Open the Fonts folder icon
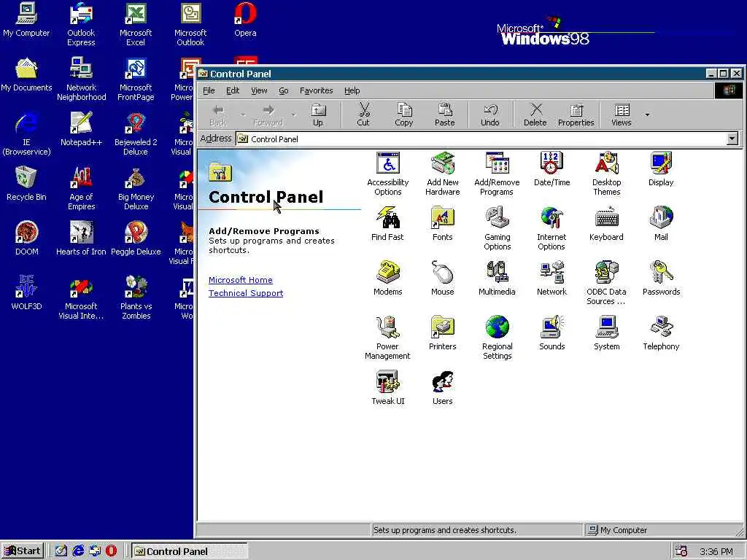 click(x=443, y=224)
